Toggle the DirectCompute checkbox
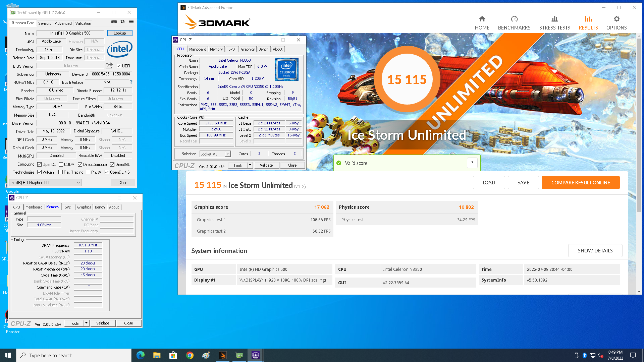 point(80,165)
